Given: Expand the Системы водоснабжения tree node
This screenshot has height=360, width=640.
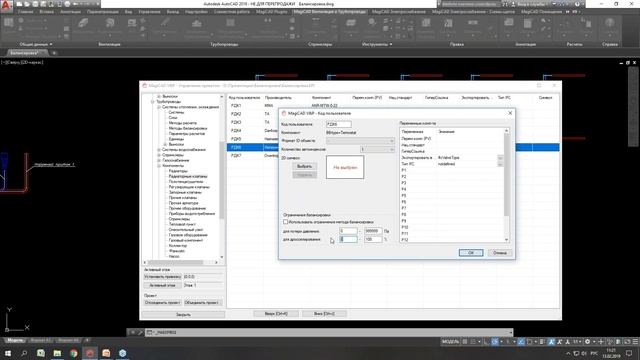Looking at the screenshot, I should [x=159, y=150].
